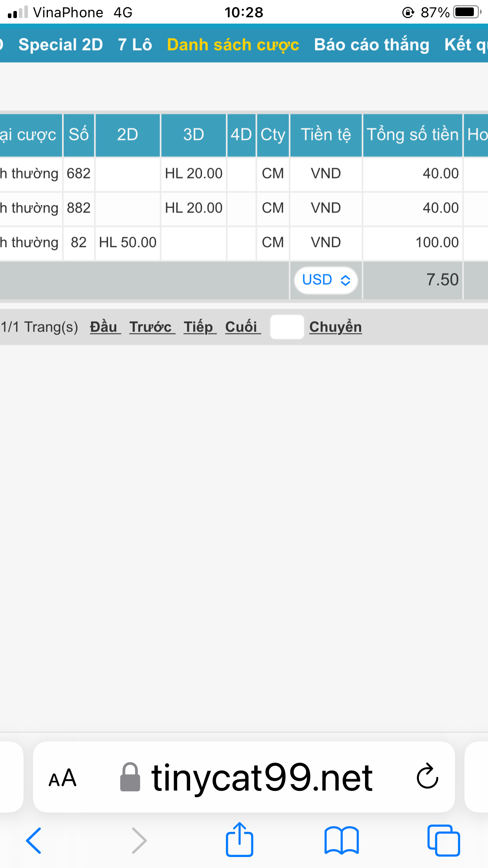The height and width of the screenshot is (868, 488).
Task: Tap the Safari forward arrow
Action: pos(139,840)
